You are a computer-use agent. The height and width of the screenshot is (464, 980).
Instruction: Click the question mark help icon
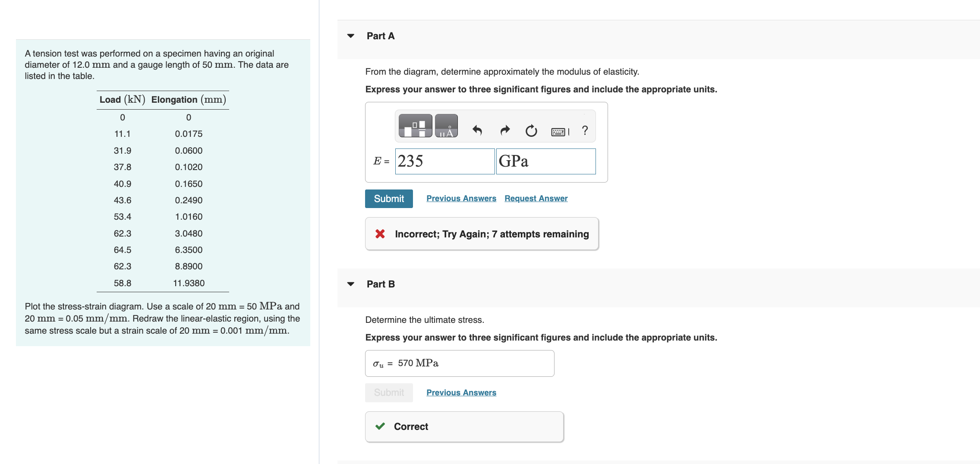click(x=585, y=130)
